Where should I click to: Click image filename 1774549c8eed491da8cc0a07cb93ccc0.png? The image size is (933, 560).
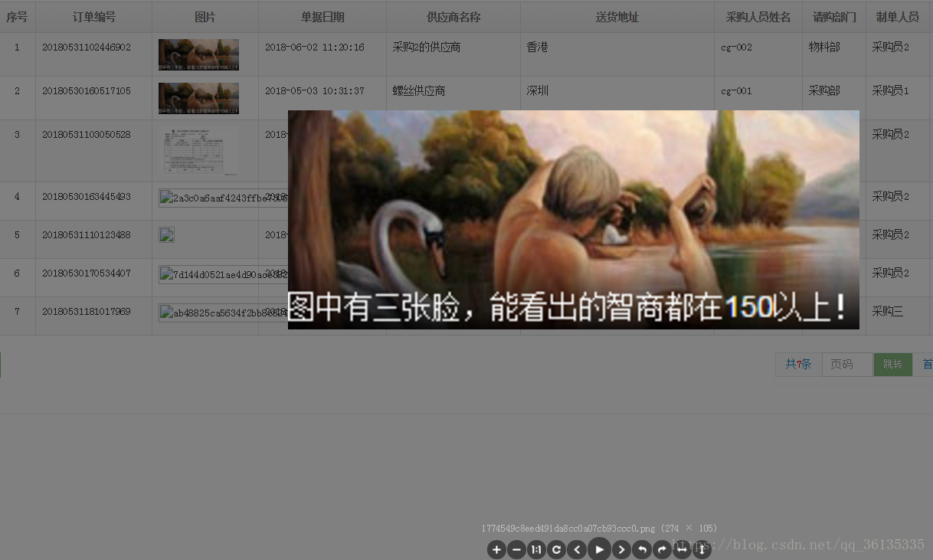[568, 529]
